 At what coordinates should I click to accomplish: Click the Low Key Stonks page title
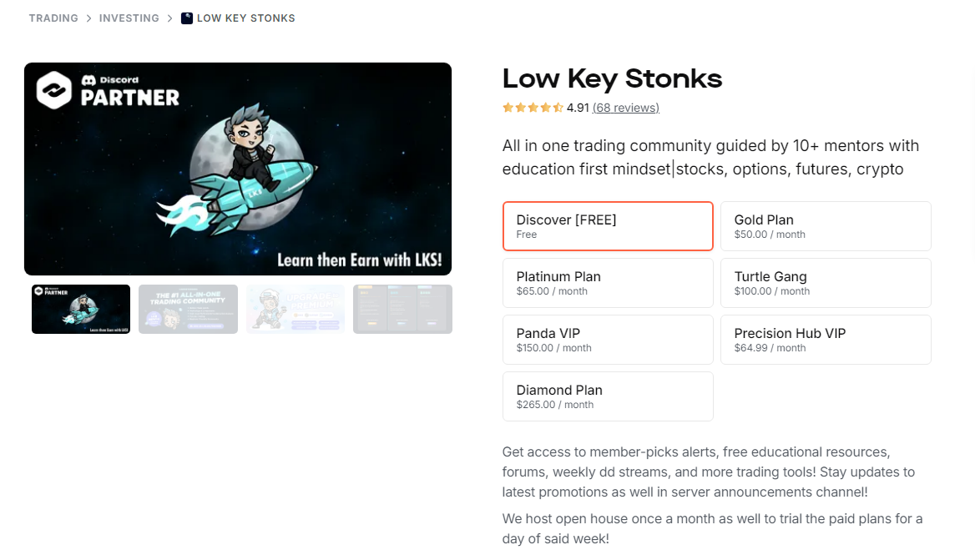612,78
